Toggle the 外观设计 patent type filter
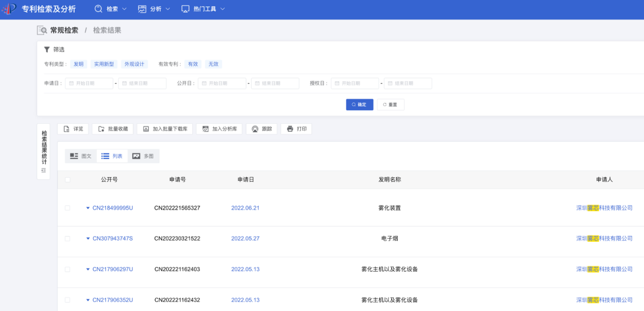Screen dimensions: 644x311 tap(134, 64)
